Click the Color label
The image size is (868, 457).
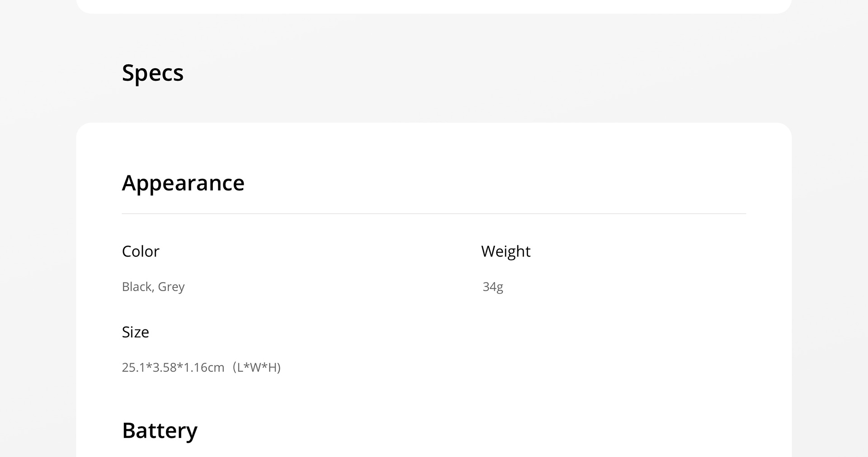[141, 251]
